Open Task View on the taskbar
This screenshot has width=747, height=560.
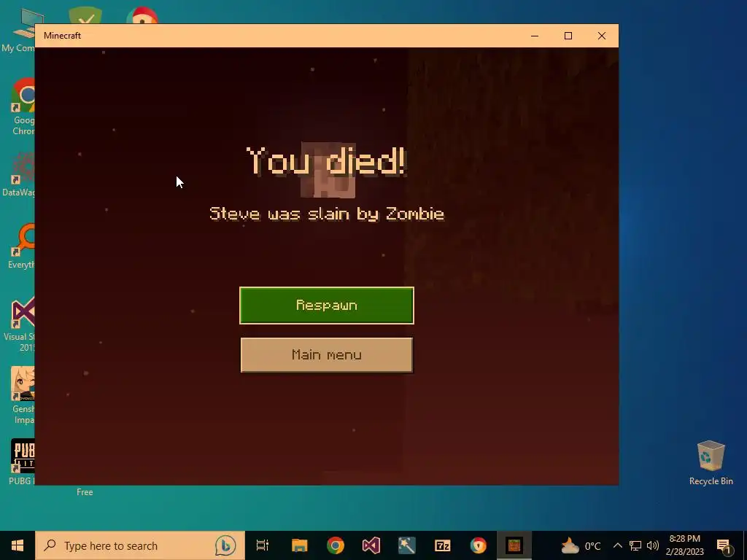263,545
